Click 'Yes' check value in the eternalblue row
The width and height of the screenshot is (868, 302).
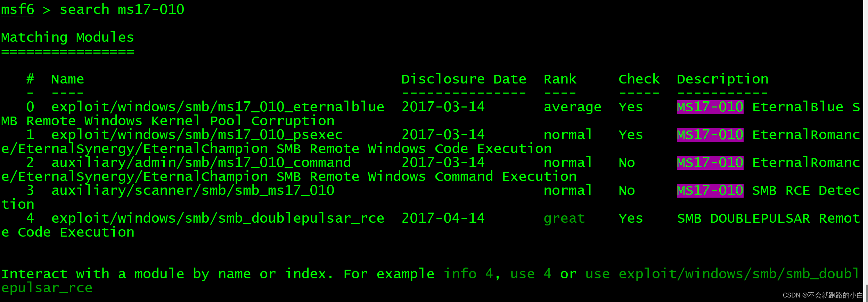point(631,107)
